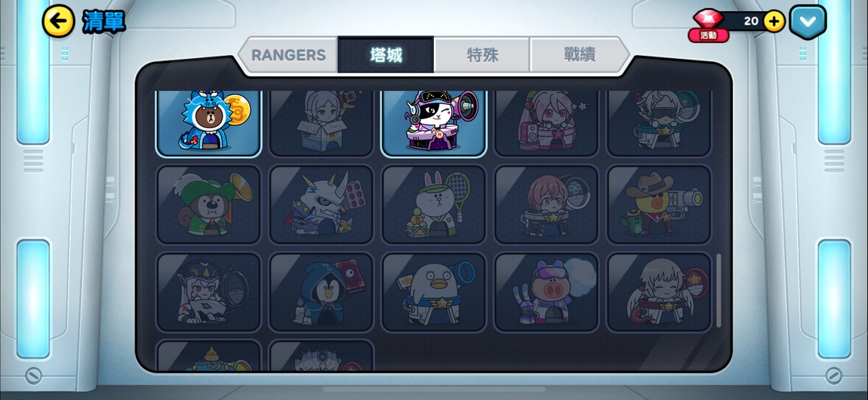Select the panda DJ with megaphone tower
The height and width of the screenshot is (400, 868).
tap(433, 123)
